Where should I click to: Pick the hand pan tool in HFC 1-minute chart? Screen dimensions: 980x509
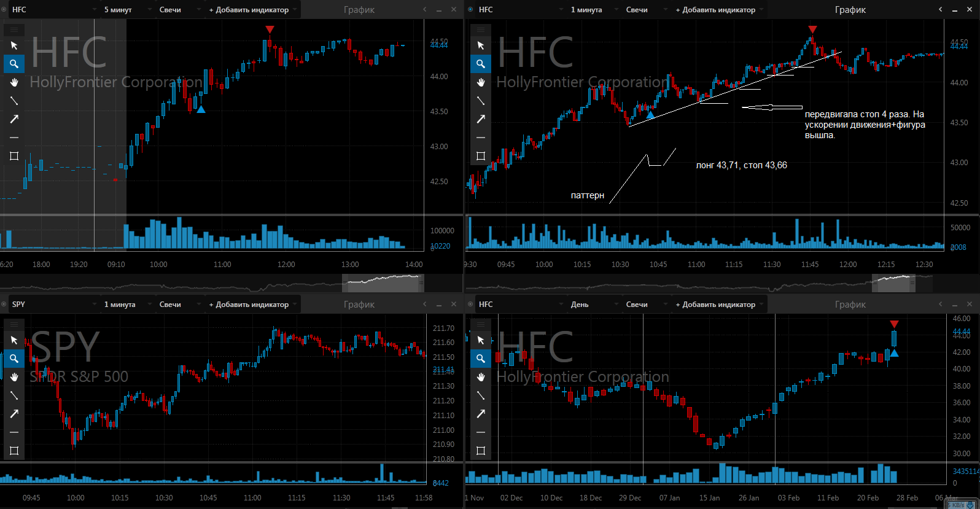[x=481, y=82]
